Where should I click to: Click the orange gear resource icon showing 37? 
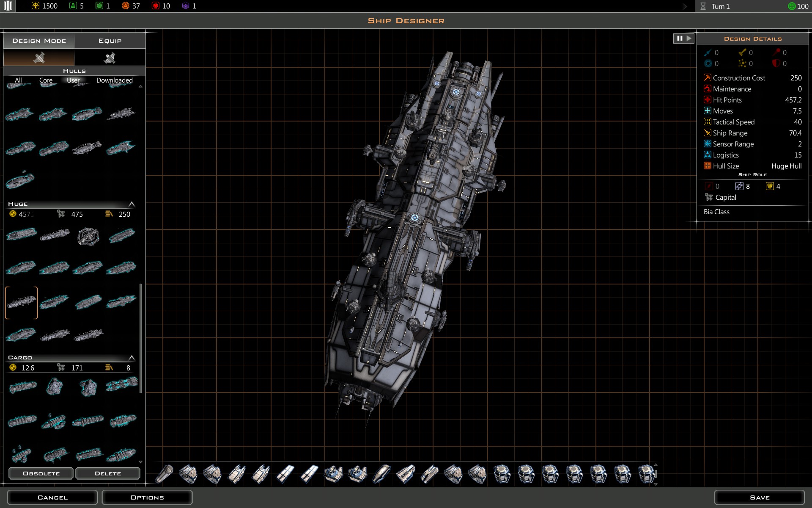tap(125, 6)
